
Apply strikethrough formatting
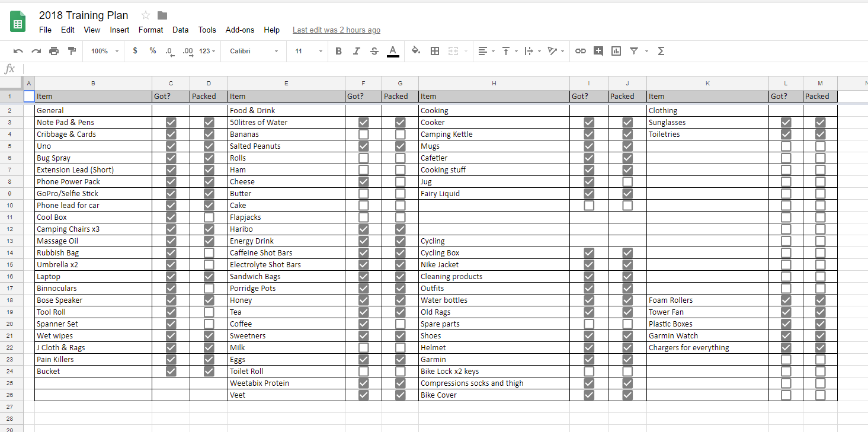(374, 51)
